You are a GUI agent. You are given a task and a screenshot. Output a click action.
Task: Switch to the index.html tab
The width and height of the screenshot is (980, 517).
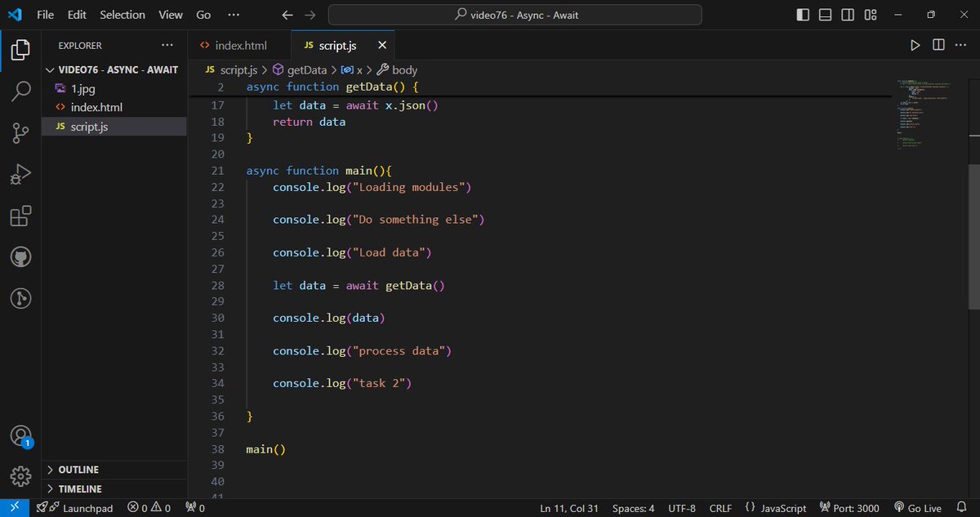(240, 45)
